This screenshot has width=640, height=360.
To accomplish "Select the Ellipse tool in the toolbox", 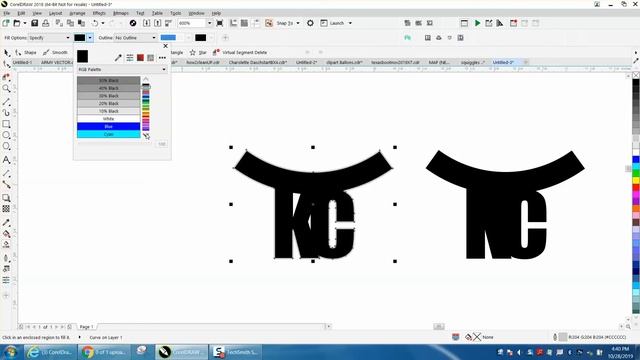I will click(6, 135).
